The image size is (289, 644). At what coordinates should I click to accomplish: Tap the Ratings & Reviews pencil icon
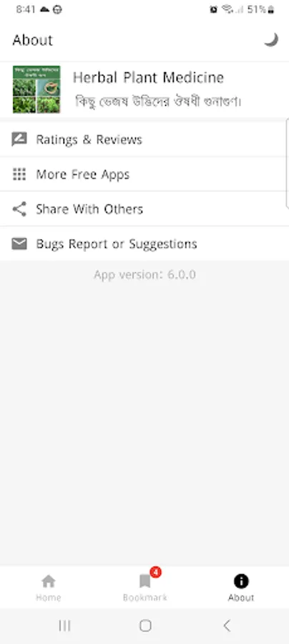point(19,140)
